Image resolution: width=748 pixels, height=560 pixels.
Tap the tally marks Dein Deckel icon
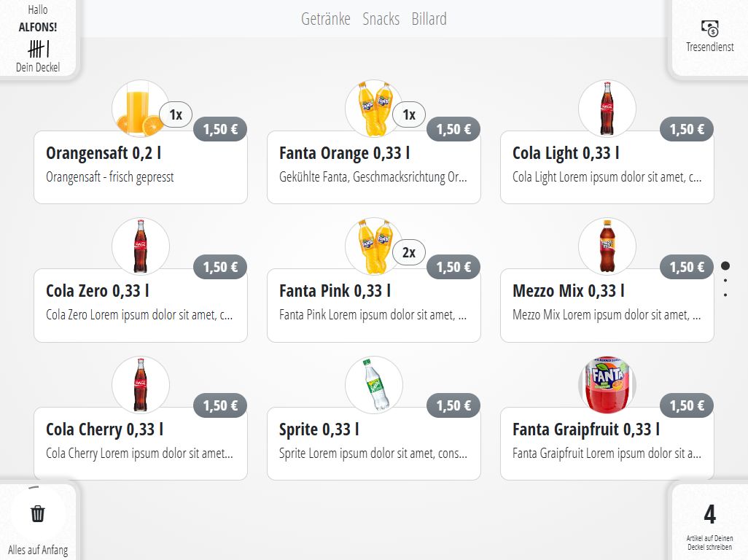pos(38,50)
